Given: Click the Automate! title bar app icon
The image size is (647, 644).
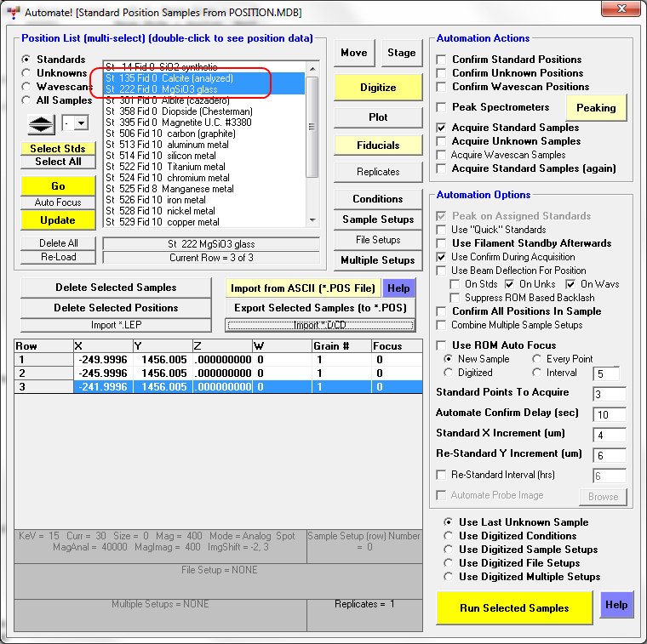Looking at the screenshot, I should point(12,12).
